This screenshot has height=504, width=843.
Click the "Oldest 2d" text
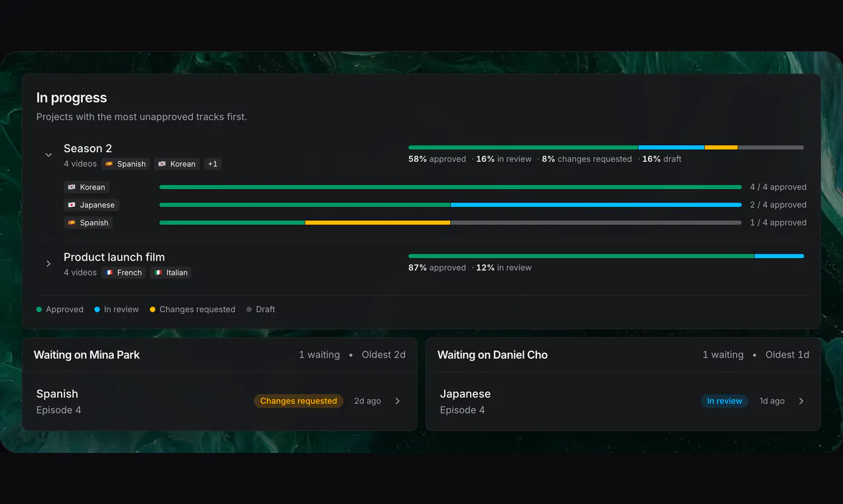click(384, 355)
